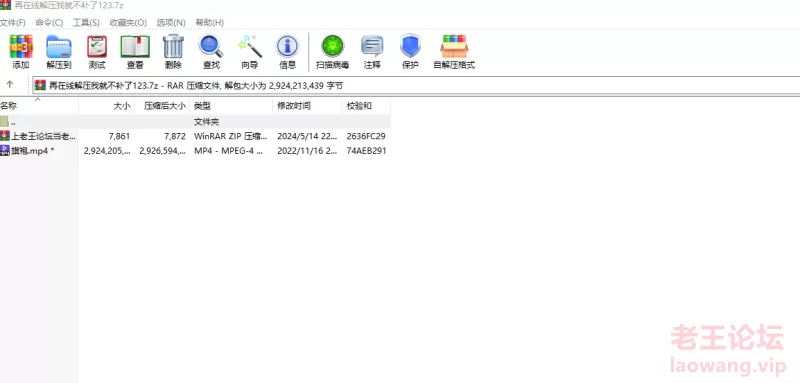Click 自解压格式 (SFX) box icon
800x383 pixels.
(x=454, y=46)
